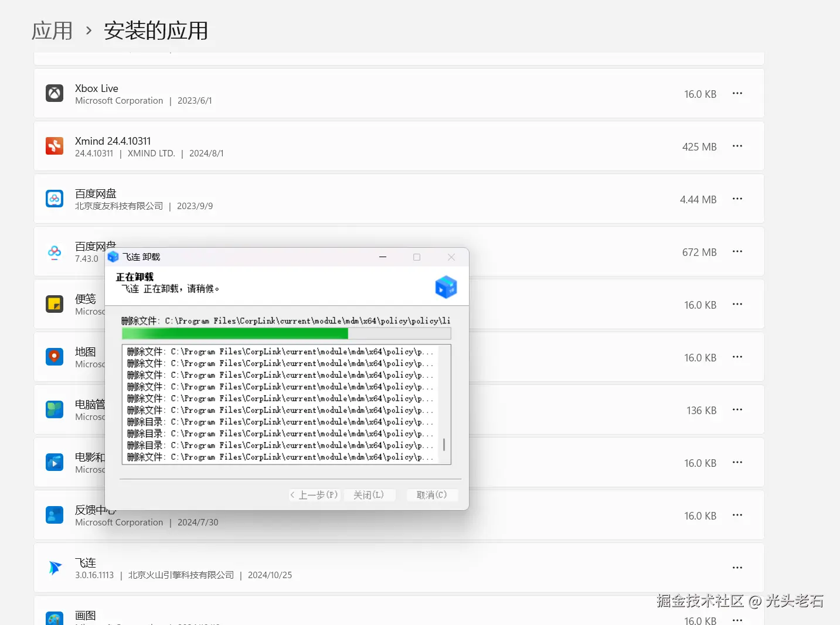
Task: Close the 飞连 卸载 dialog
Action: 451,257
